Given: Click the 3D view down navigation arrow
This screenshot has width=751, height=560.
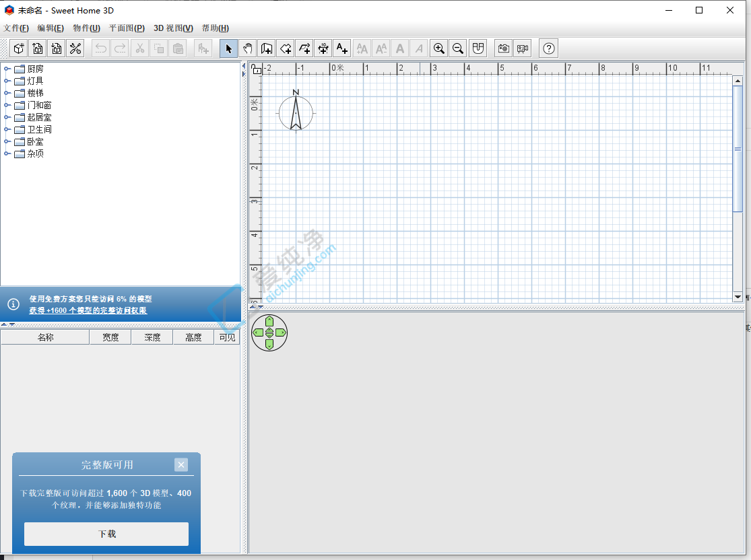Looking at the screenshot, I should (269, 344).
